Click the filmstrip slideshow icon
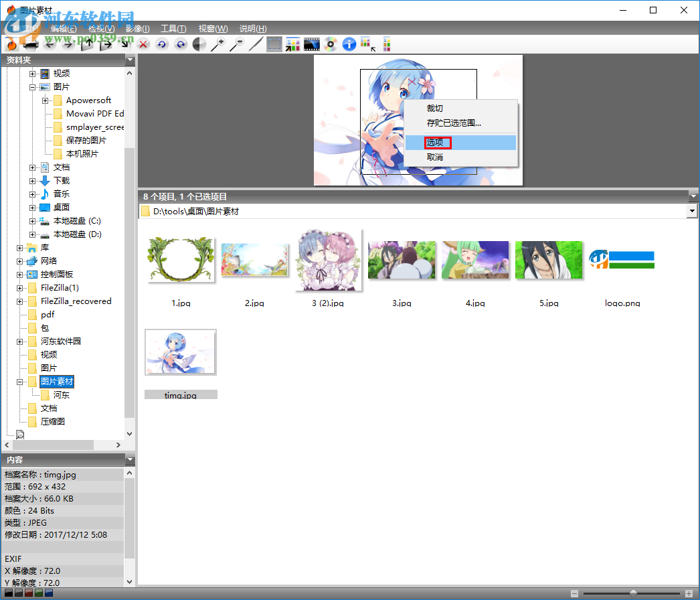700x600 pixels. click(x=312, y=44)
